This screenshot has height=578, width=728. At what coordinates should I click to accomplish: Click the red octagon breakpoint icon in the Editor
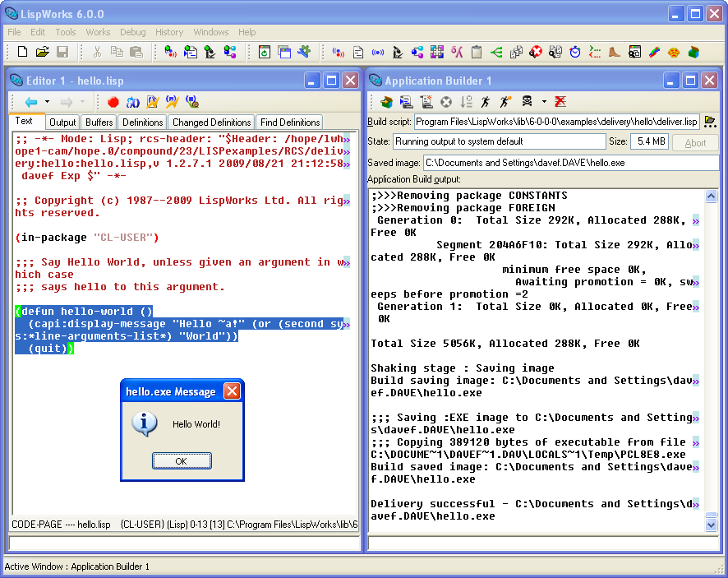pos(113,102)
